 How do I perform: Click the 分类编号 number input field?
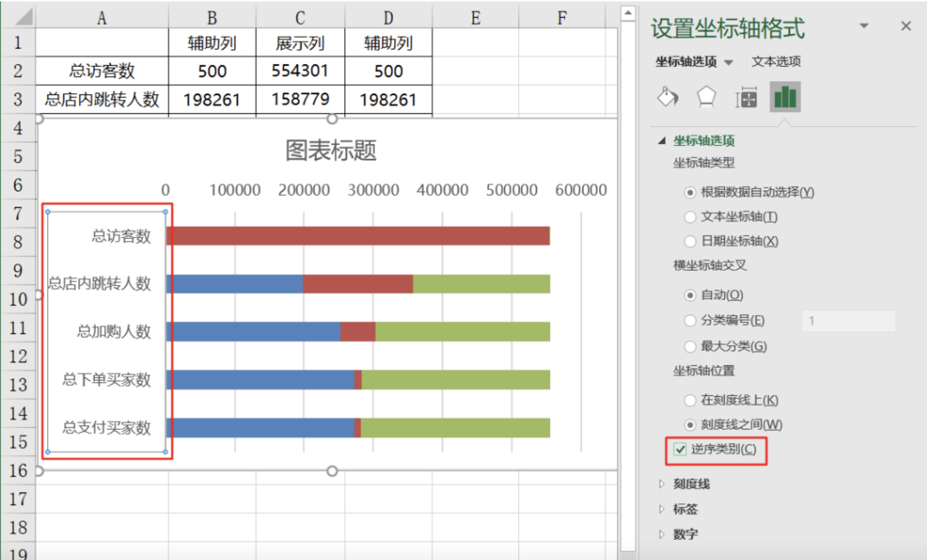[x=849, y=321]
